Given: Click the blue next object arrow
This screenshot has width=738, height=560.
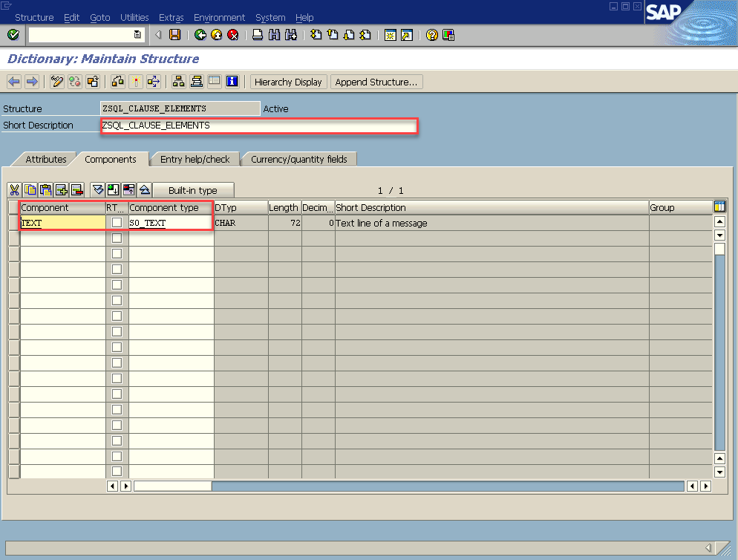Looking at the screenshot, I should (x=31, y=82).
